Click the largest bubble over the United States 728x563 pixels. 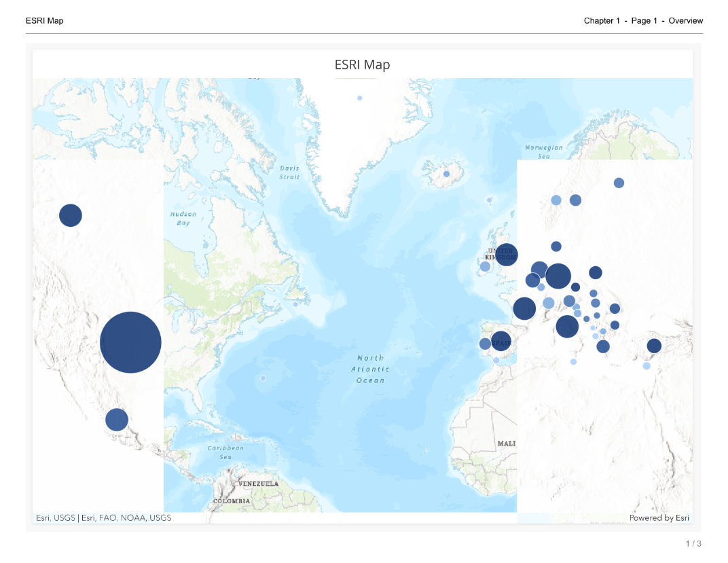point(130,342)
